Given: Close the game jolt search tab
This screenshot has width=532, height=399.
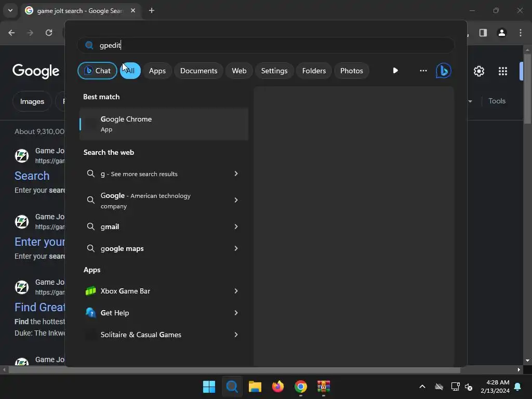Looking at the screenshot, I should tap(133, 10).
